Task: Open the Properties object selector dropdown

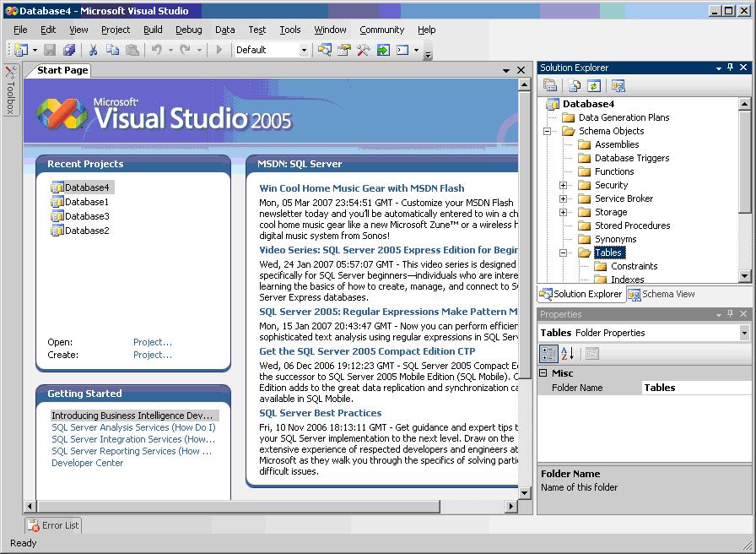Action: 745,333
